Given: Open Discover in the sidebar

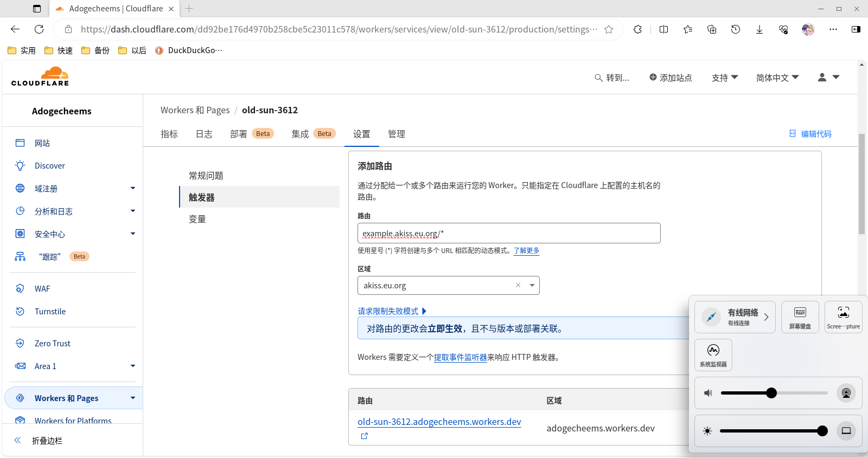Looking at the screenshot, I should 49,166.
